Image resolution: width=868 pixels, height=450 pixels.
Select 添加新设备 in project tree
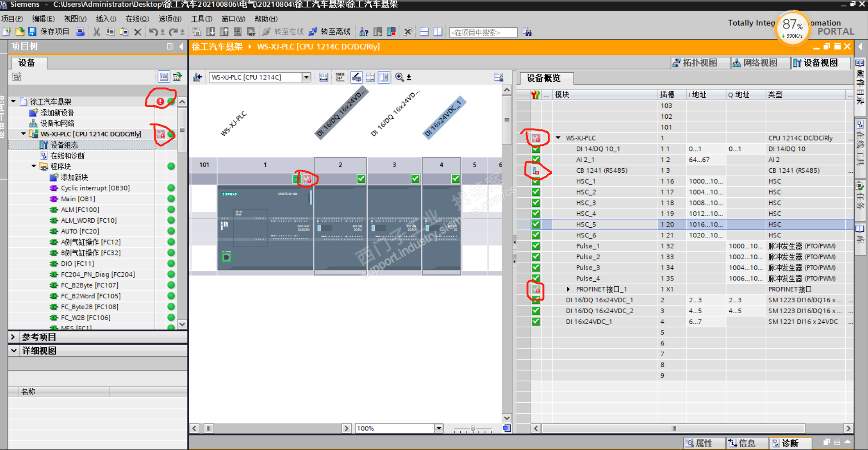point(57,113)
